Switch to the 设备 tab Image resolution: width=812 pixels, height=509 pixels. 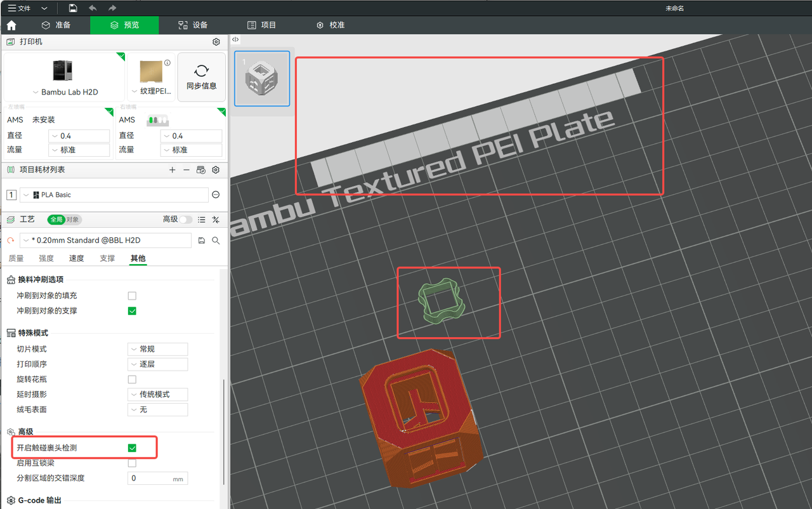click(193, 25)
